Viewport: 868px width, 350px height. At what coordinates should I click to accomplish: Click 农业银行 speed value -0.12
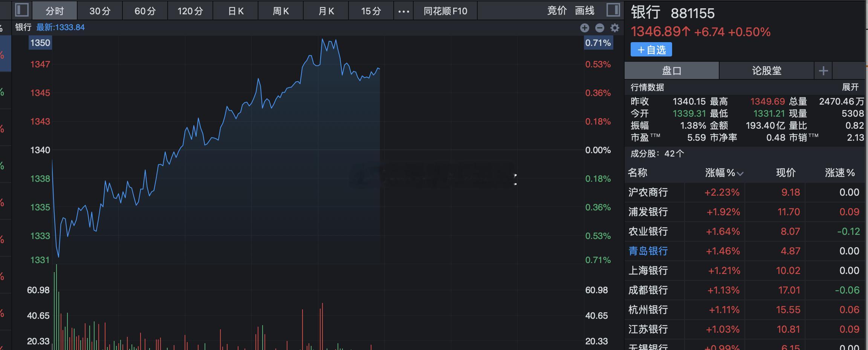pos(848,231)
